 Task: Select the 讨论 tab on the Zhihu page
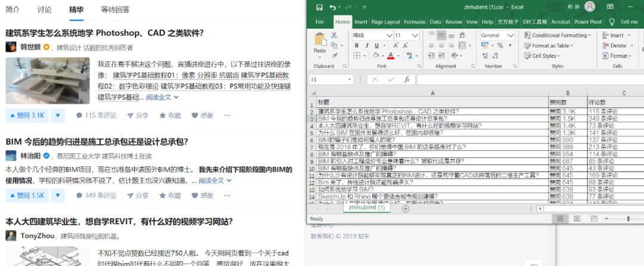coord(44,10)
